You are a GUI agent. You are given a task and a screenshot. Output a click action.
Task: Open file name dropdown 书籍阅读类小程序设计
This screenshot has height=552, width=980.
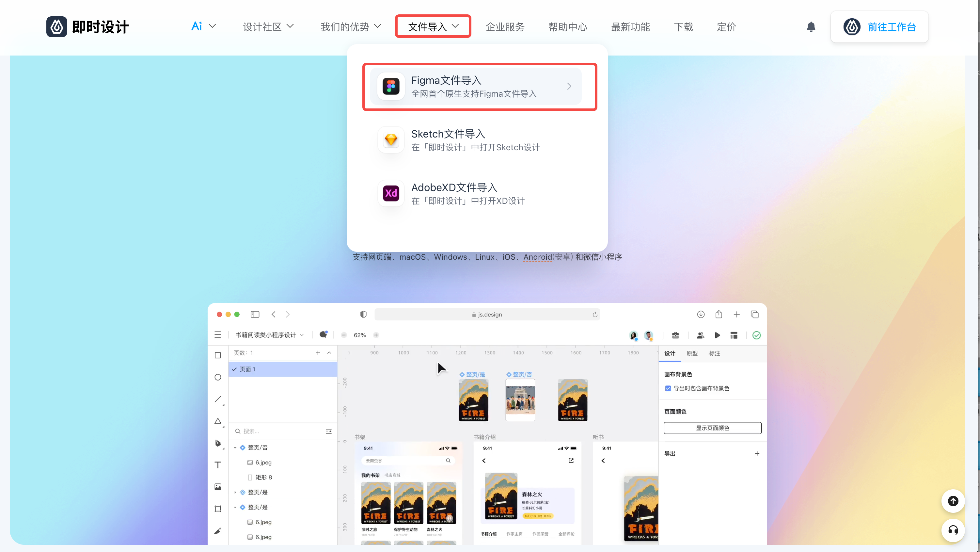click(269, 335)
